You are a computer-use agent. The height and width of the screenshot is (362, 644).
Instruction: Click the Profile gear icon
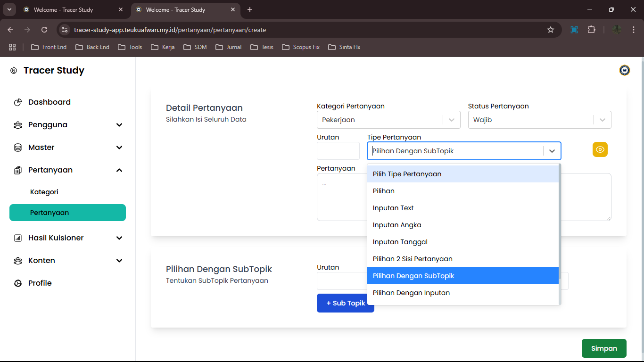coord(18,283)
